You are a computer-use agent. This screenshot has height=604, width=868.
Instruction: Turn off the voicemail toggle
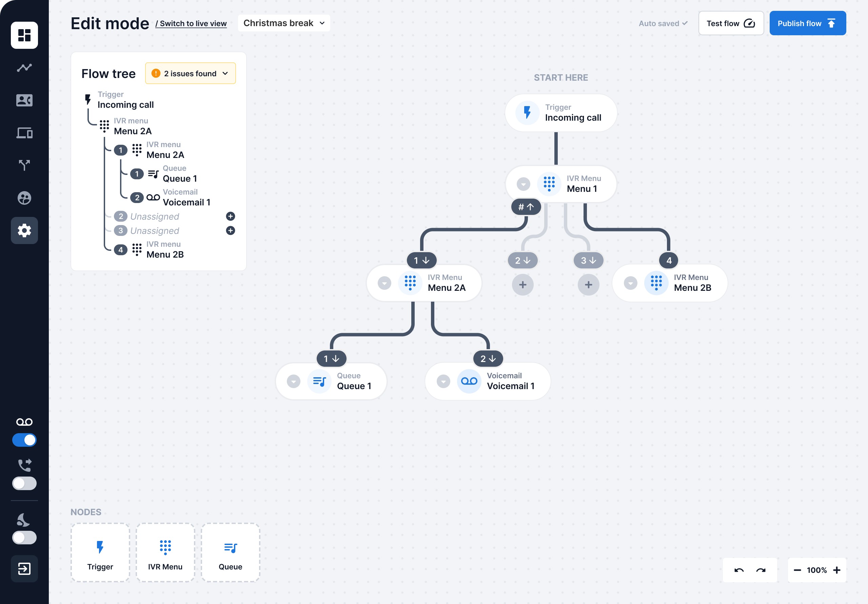click(x=24, y=440)
